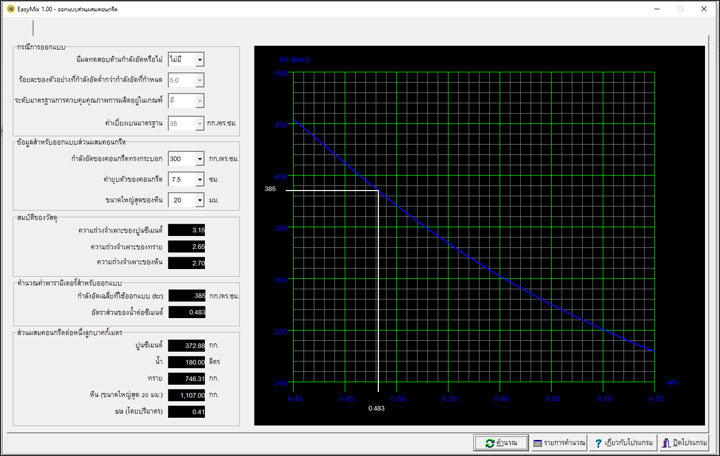Click design strength fcr field 385
Image resolution: width=720 pixels, height=456 pixels.
[x=187, y=296]
